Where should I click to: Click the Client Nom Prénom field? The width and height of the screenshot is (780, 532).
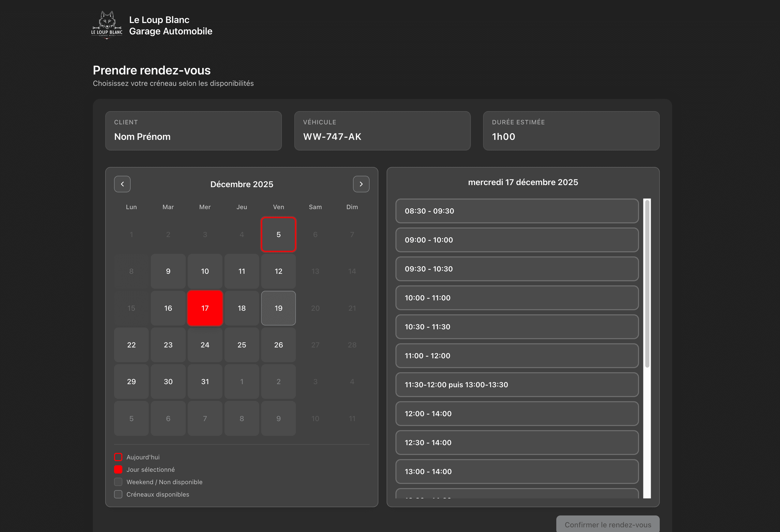pos(193,131)
